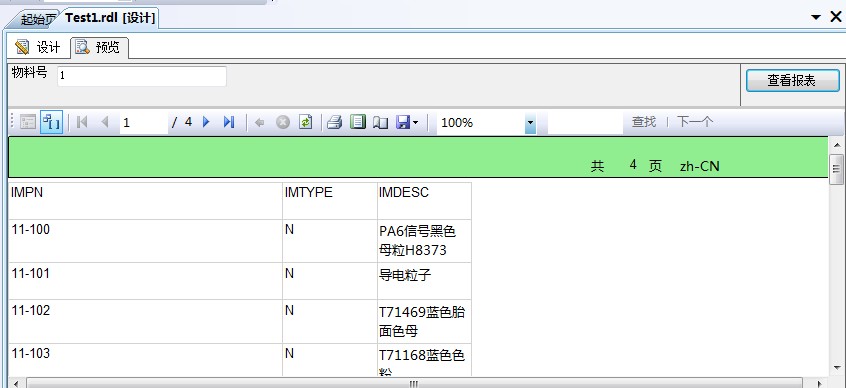Close the Test1.rdl document
Screen dimensions: 846x388
(x=835, y=17)
